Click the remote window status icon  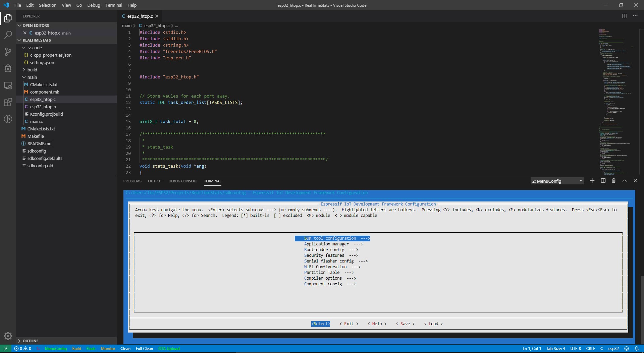(x=6, y=349)
